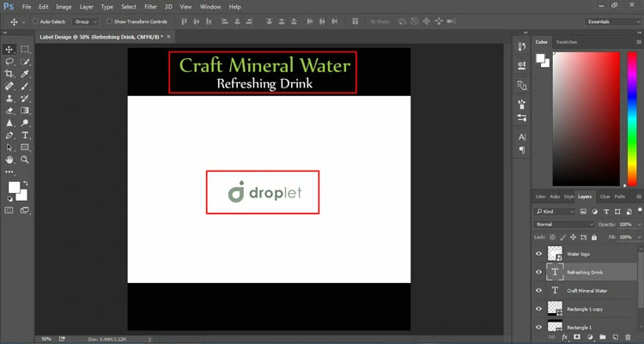The height and width of the screenshot is (344, 644).
Task: Expand the Normal blend mode dropdown
Action: (x=564, y=224)
